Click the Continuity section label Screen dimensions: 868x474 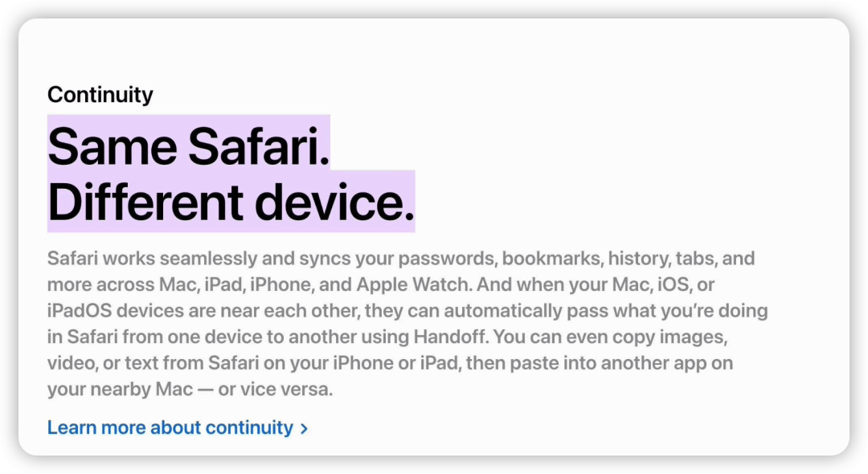(x=100, y=95)
